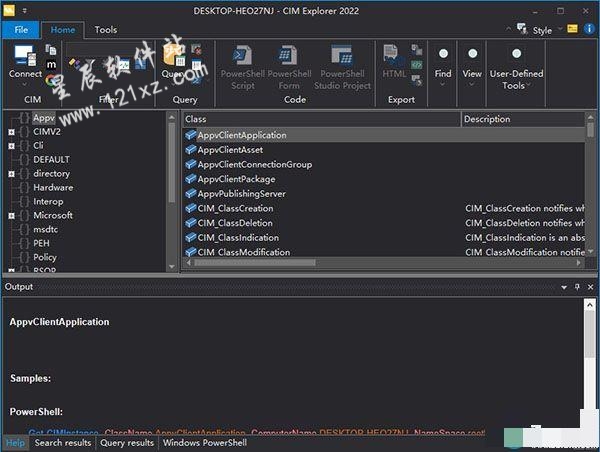This screenshot has height=452, width=600.
Task: Select the msdtc namespace
Action: tap(46, 230)
